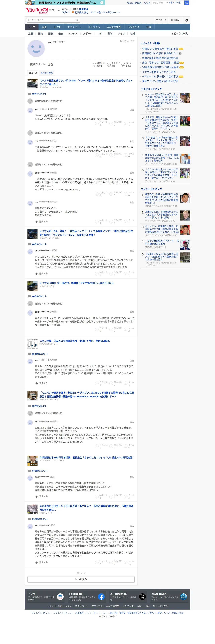The width and height of the screenshot is (215, 644).
Task: Open マイページ button
Action: [161, 20]
